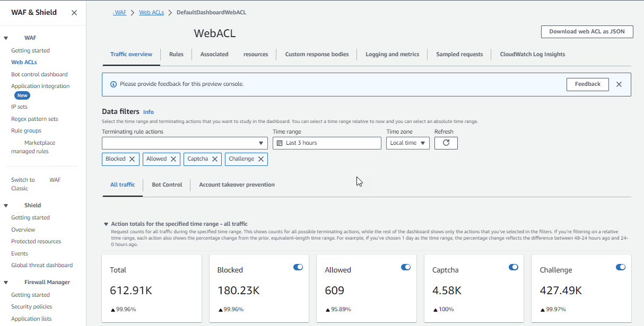Switch to the Bot Control tab
This screenshot has width=644, height=326.
(x=167, y=185)
